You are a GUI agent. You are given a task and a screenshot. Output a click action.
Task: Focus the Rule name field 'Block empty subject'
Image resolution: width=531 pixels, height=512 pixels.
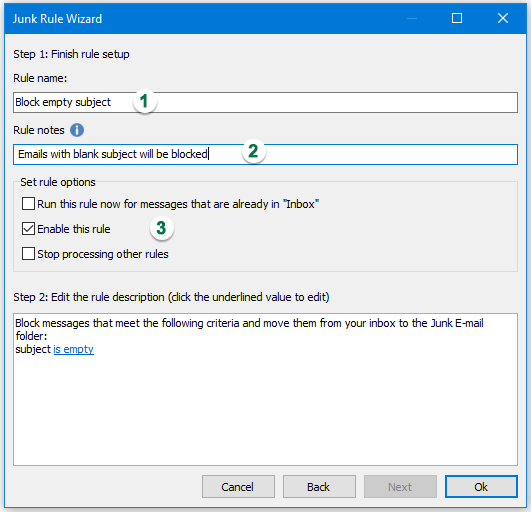tap(265, 102)
